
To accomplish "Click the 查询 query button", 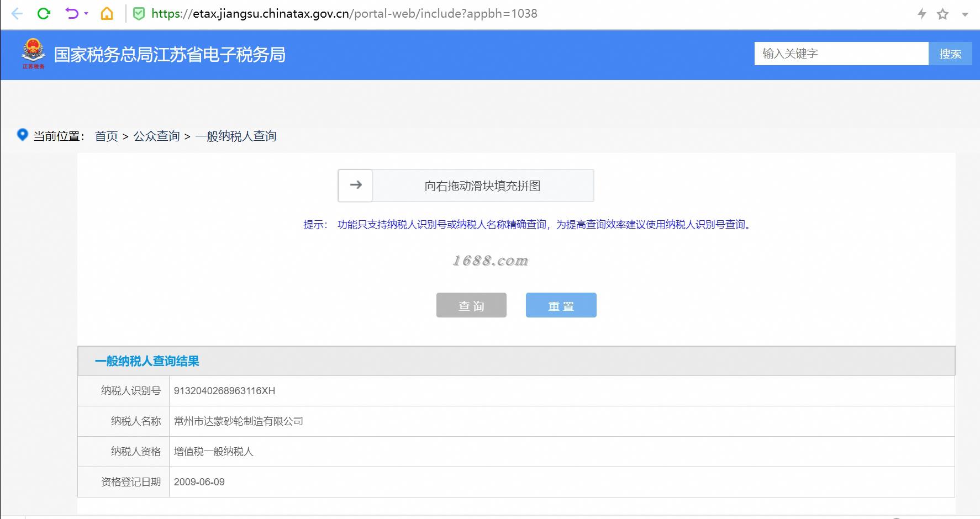I will (x=471, y=305).
